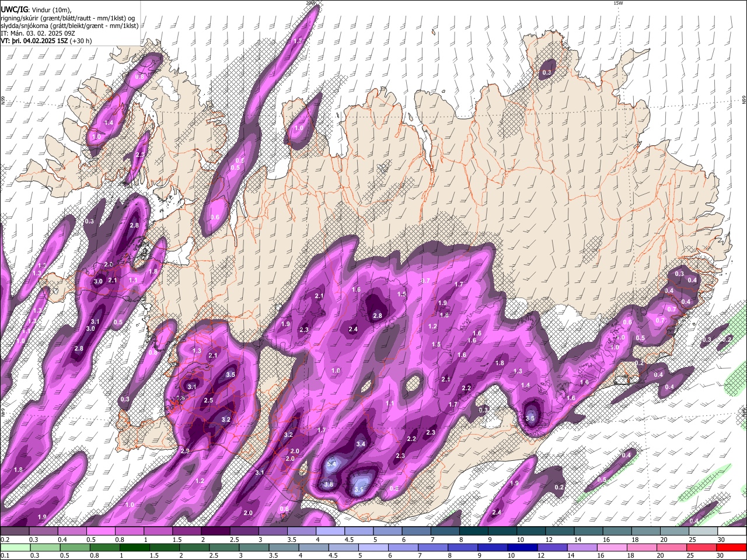Click the '0.2' label under snow scale

(5, 540)
